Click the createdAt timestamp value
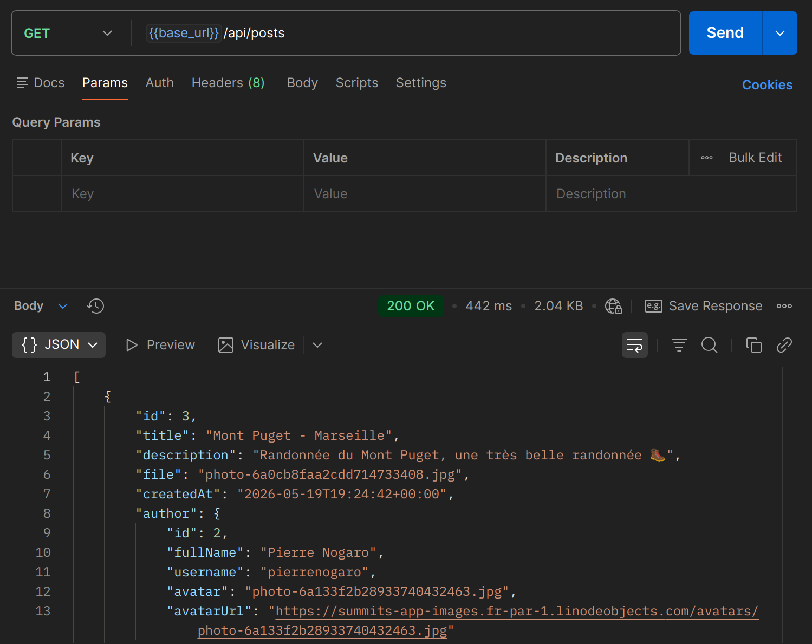Screen dimensions: 812x644 click(342, 494)
